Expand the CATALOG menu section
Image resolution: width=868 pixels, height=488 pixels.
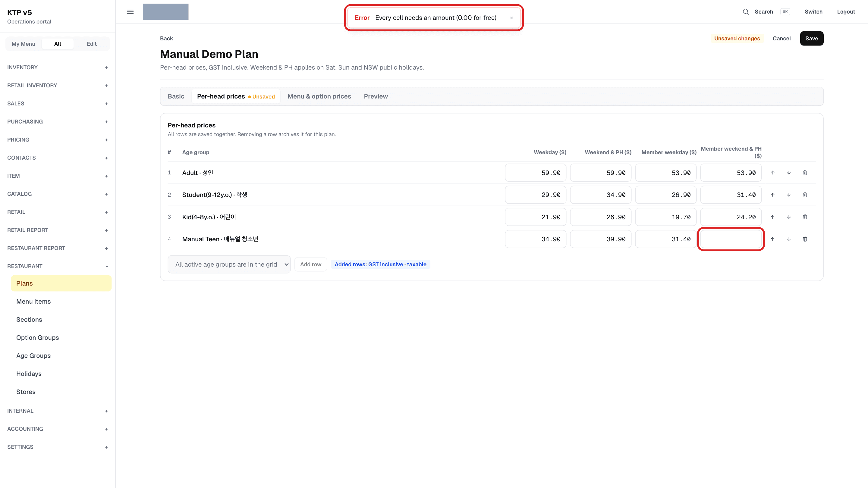[58, 194]
